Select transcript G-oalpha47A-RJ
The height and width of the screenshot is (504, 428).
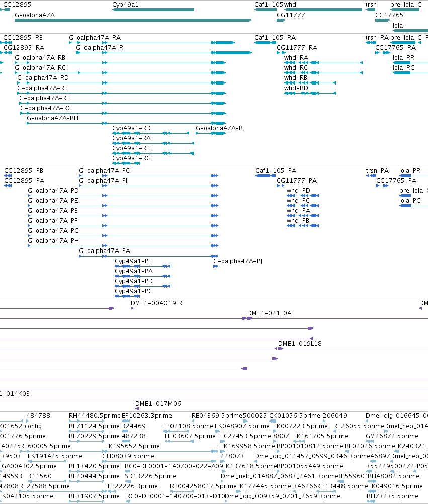pyautogui.click(x=220, y=128)
